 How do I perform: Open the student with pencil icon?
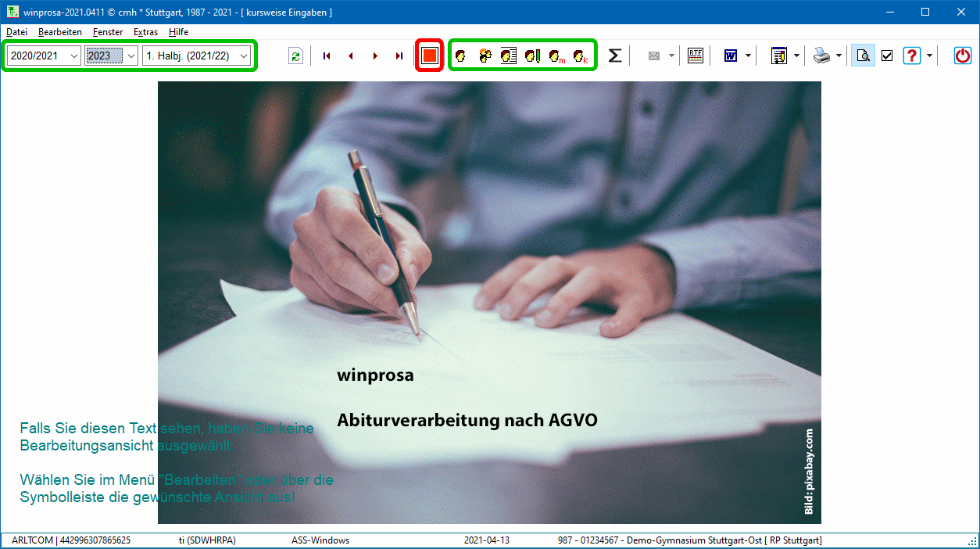532,56
